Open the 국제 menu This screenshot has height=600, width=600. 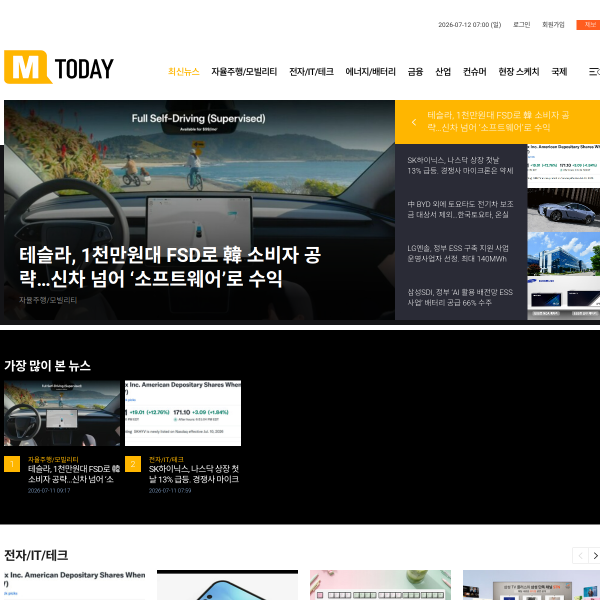click(559, 72)
